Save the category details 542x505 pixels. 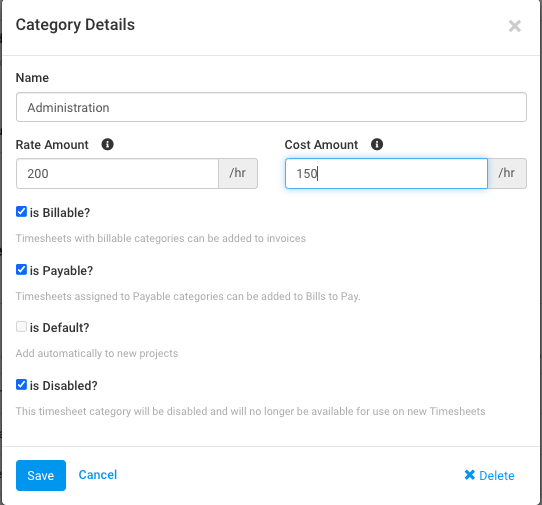[41, 475]
